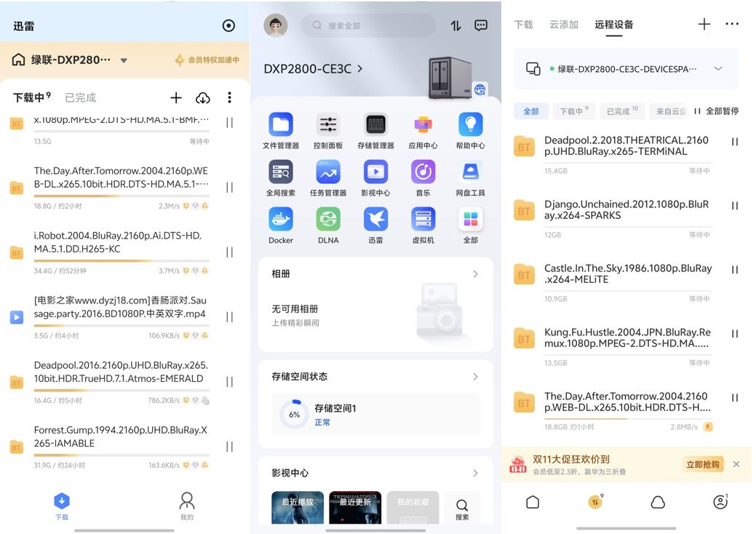The height and width of the screenshot is (534, 756).
Task: Tap the i.Robot.2004 download progress bar
Action: [122, 260]
